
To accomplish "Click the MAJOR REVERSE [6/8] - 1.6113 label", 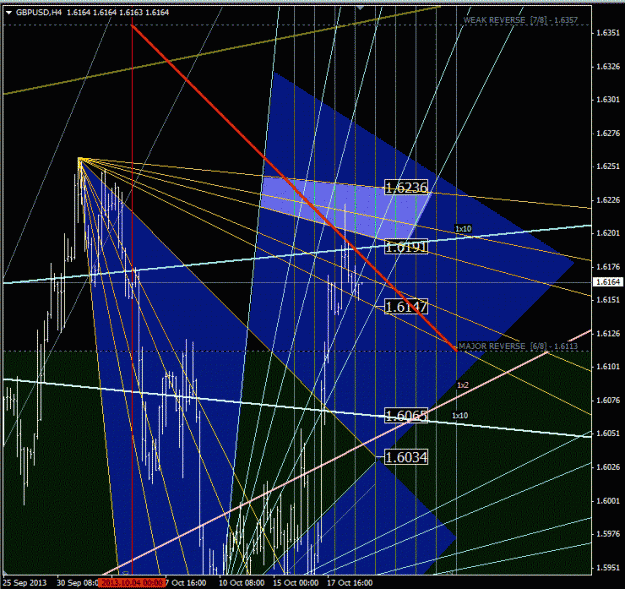I will click(x=518, y=346).
